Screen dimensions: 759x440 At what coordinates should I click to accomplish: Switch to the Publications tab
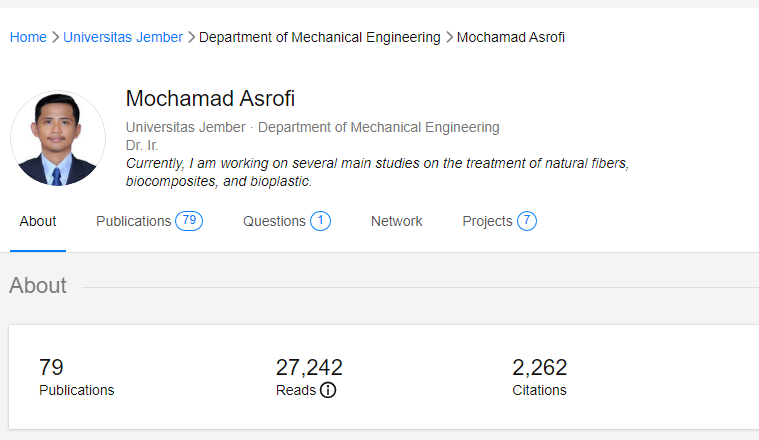click(x=133, y=221)
